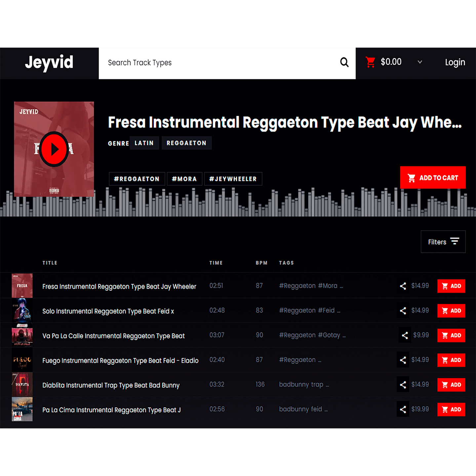Click the 136 BPM value
The image size is (476, 476).
260,384
